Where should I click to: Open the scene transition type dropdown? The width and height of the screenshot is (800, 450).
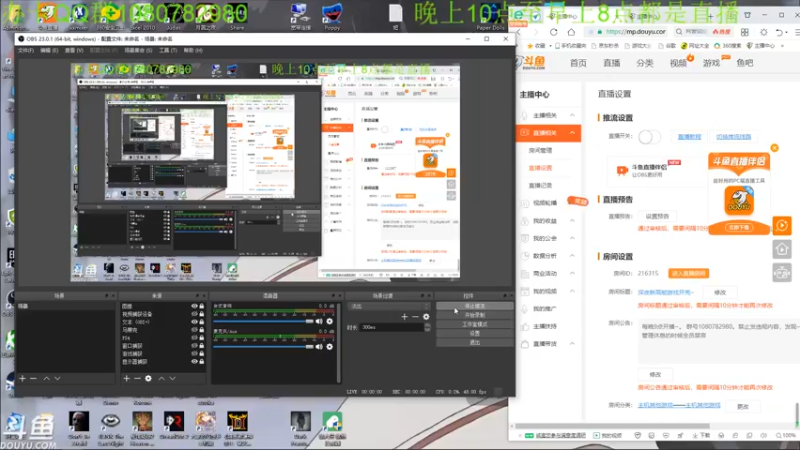[389, 307]
